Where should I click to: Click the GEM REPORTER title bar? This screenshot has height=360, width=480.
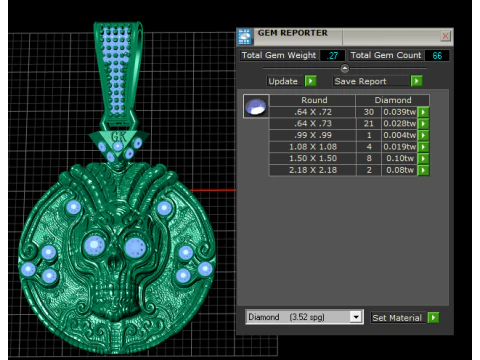(346, 37)
